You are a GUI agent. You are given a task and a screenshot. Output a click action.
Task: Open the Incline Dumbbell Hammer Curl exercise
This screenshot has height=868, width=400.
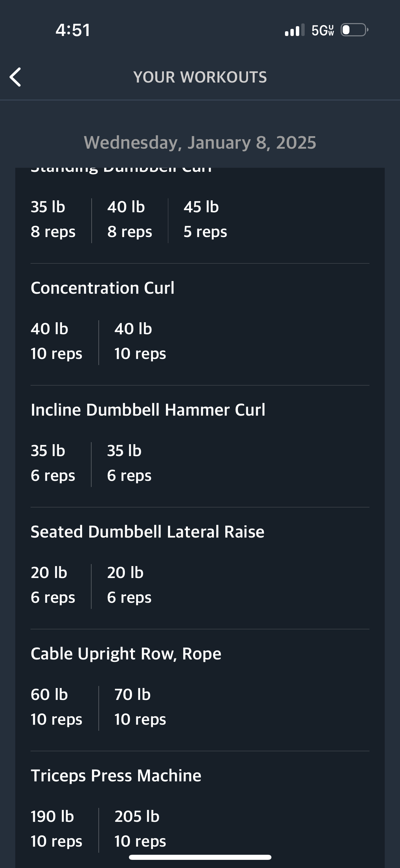coord(148,410)
